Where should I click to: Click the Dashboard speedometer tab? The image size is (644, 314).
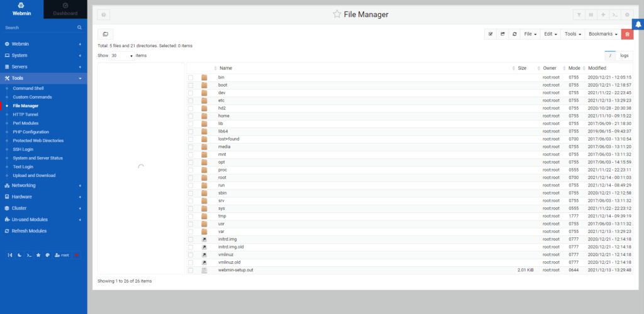pos(65,9)
